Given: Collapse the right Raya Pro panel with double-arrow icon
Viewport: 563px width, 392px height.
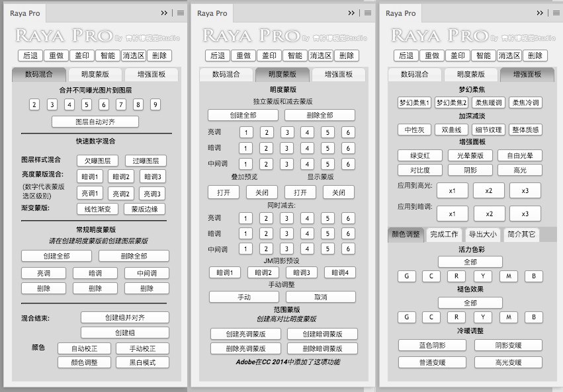Looking at the screenshot, I should pos(540,13).
